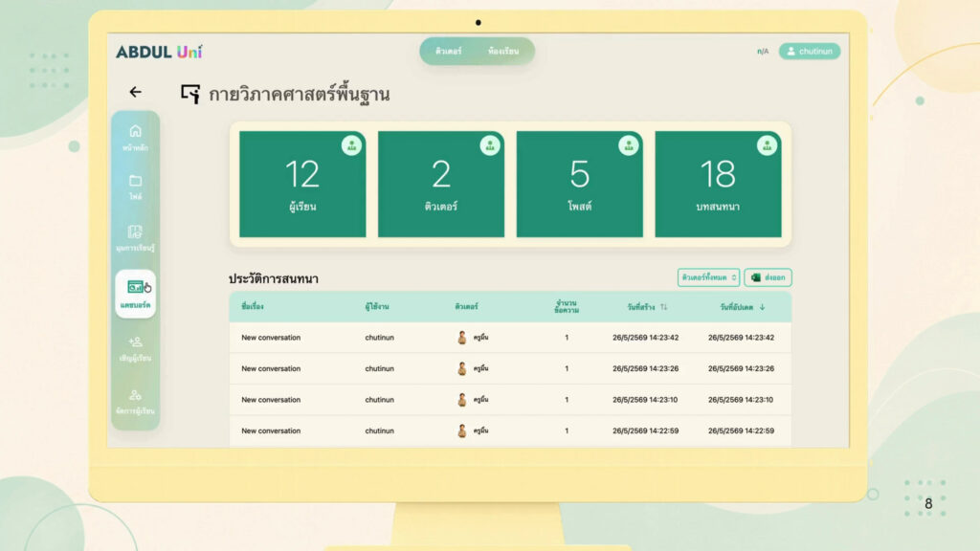Viewport: 980px width, 551px height.
Task: Click the badge icon on the บทสนทนา card
Action: pos(767,145)
